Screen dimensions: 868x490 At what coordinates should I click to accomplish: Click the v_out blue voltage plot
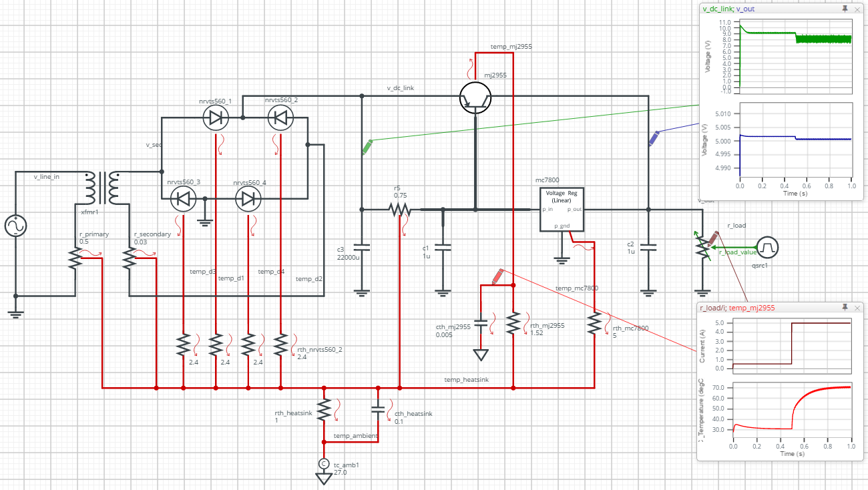(795, 140)
